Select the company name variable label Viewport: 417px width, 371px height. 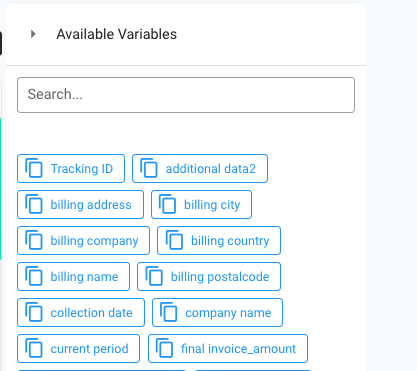228,313
